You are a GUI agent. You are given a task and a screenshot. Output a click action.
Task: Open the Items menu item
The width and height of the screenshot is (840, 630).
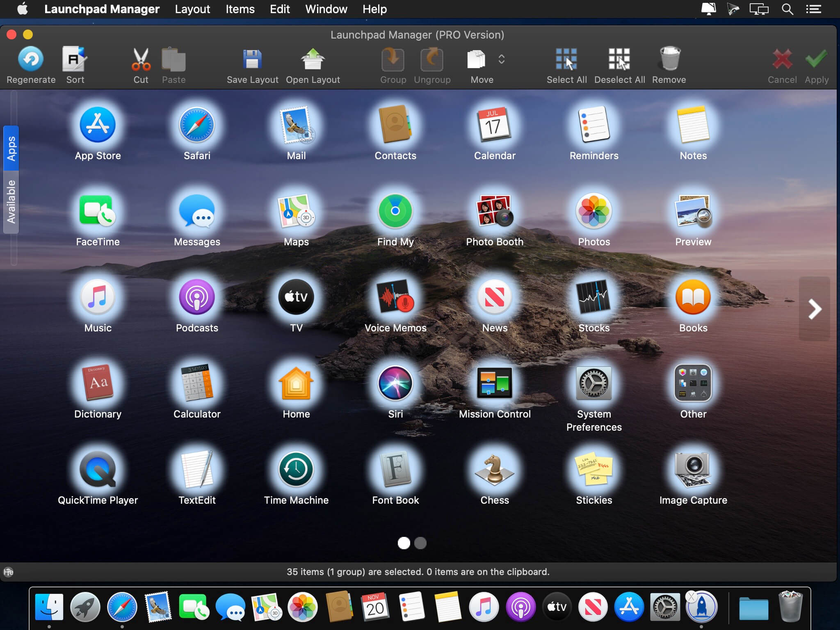240,9
